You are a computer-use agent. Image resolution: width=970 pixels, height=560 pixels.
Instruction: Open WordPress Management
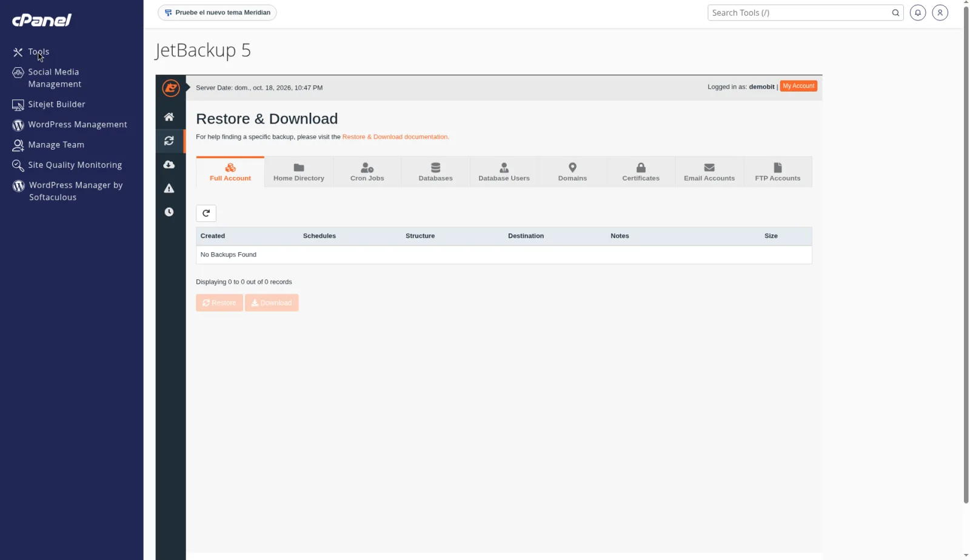tap(70, 125)
